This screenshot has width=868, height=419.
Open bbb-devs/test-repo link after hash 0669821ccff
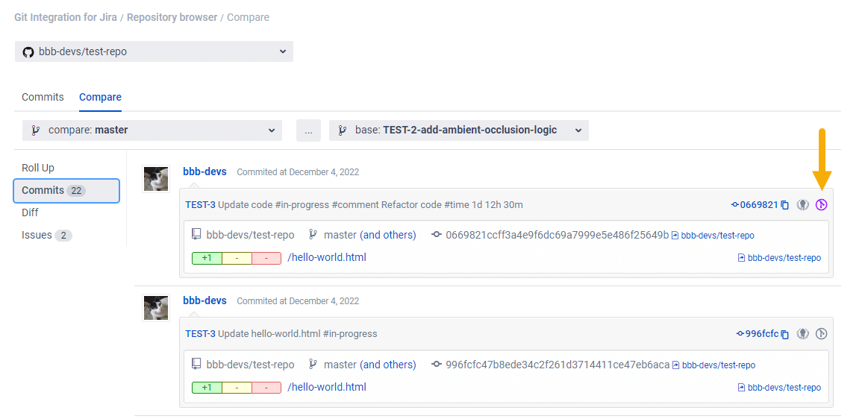[x=717, y=236]
